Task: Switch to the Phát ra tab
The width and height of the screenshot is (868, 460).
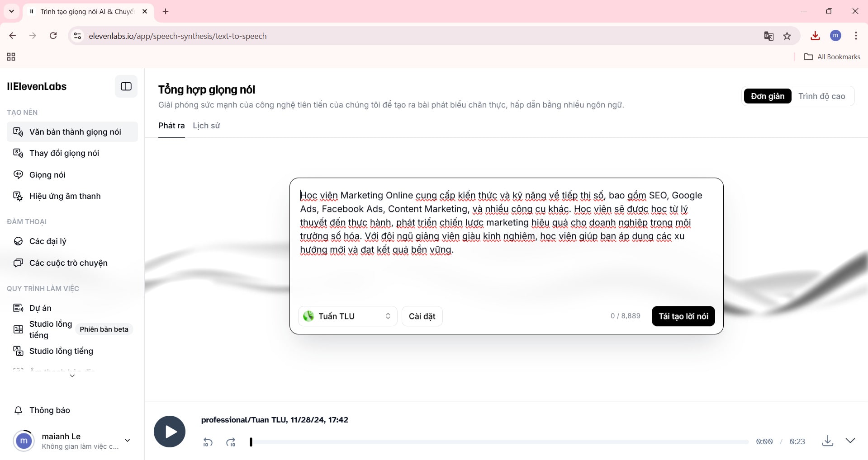Action: (171, 126)
